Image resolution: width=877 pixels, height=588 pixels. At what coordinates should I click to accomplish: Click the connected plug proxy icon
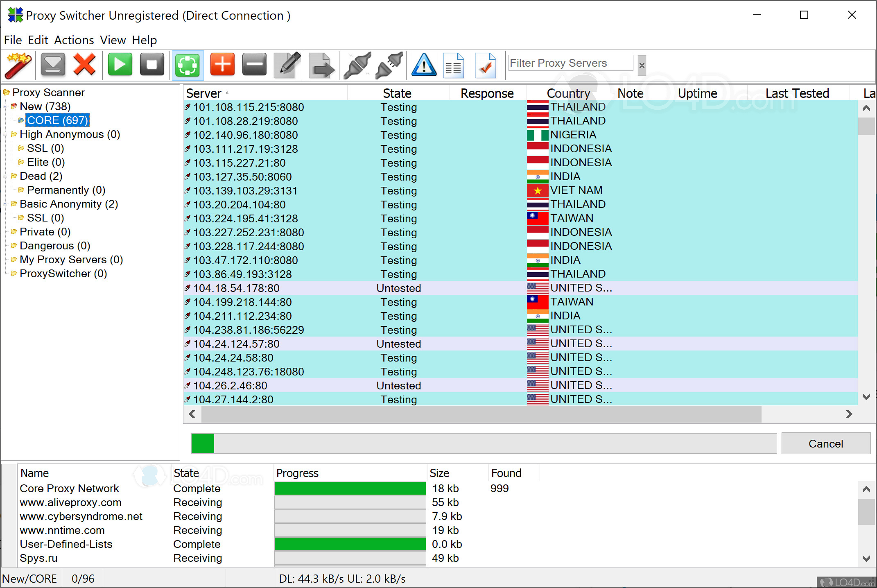click(x=357, y=65)
